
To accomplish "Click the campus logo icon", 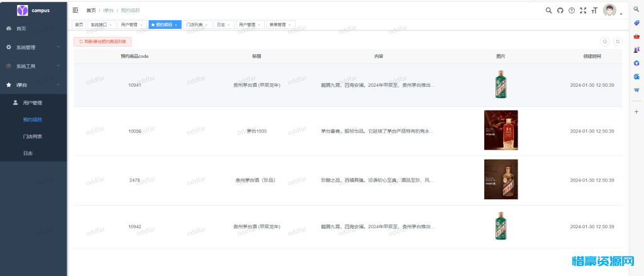I will (22, 10).
